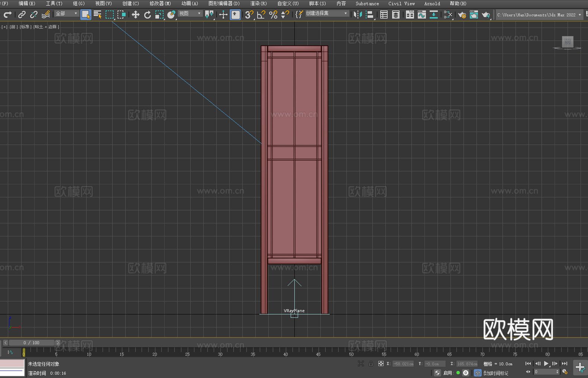Open the 渲染(R) menu
The width and height of the screenshot is (588, 378).
point(258,3)
